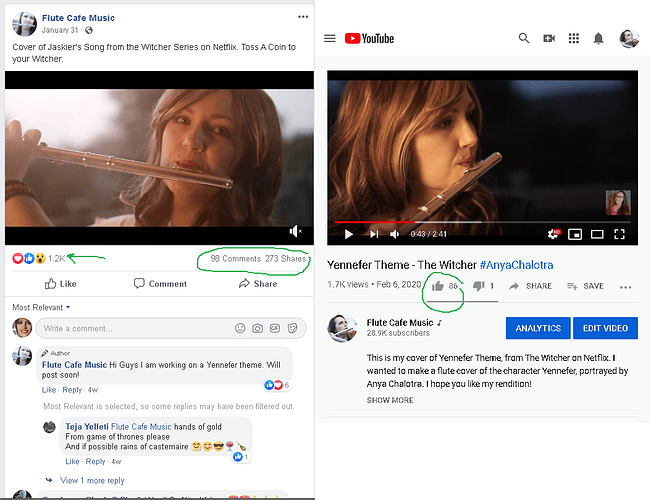The width and height of the screenshot is (651, 500).
Task: Reply to Teja Yelleti's comment
Action: click(x=95, y=461)
